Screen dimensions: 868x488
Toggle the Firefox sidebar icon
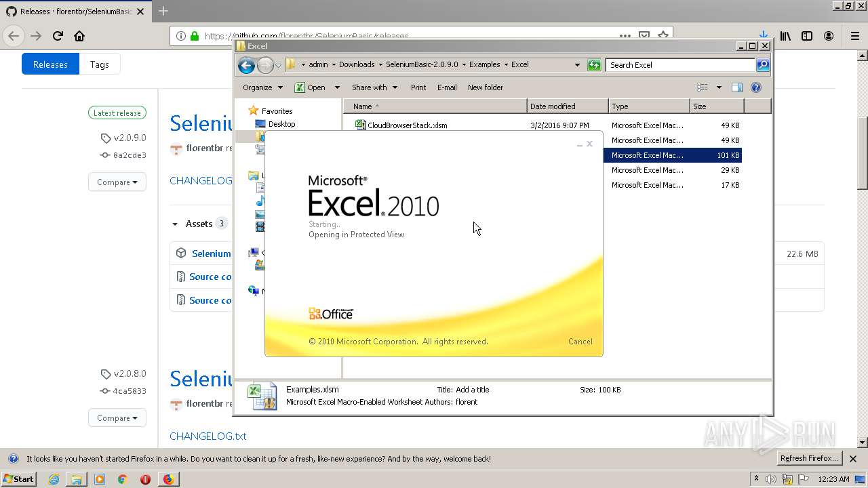(x=807, y=36)
